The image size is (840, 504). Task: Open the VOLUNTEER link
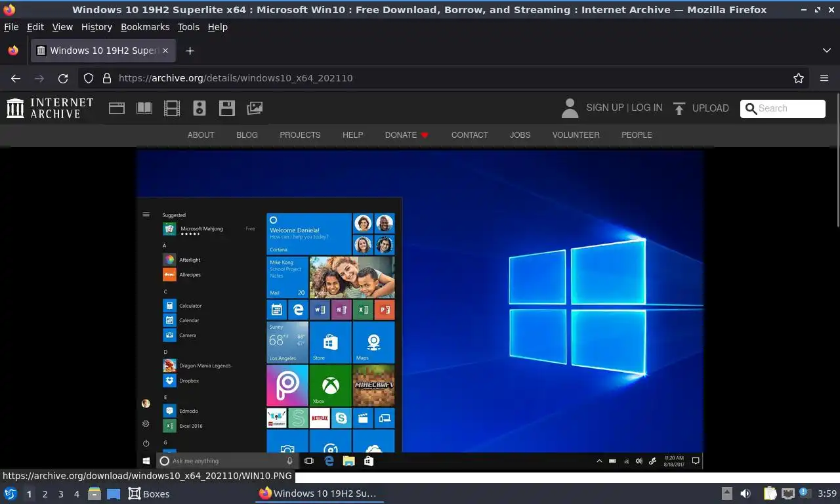click(x=576, y=135)
